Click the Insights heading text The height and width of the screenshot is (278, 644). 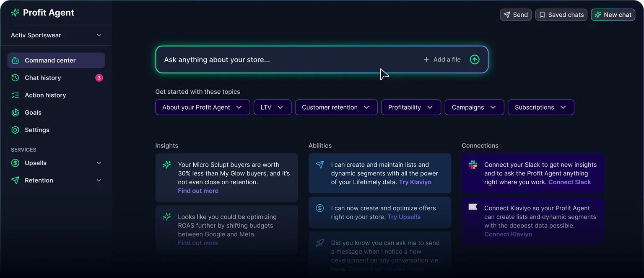pyautogui.click(x=167, y=146)
